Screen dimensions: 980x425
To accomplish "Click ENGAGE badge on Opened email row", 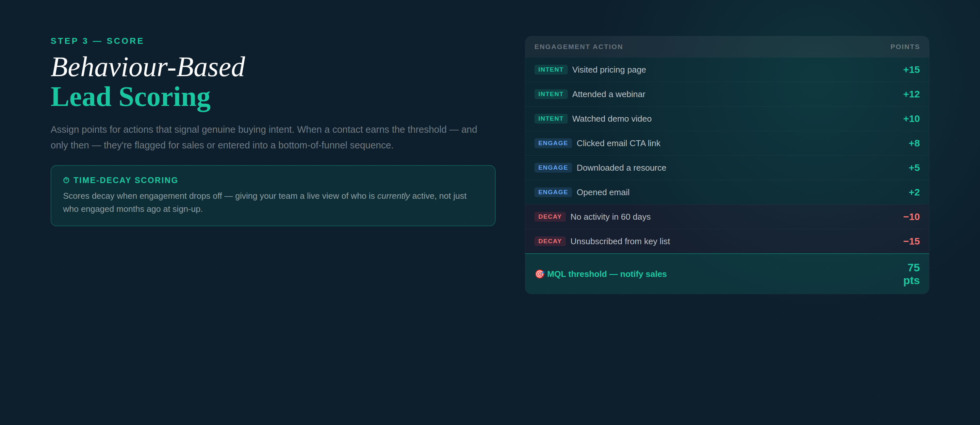I will point(553,192).
